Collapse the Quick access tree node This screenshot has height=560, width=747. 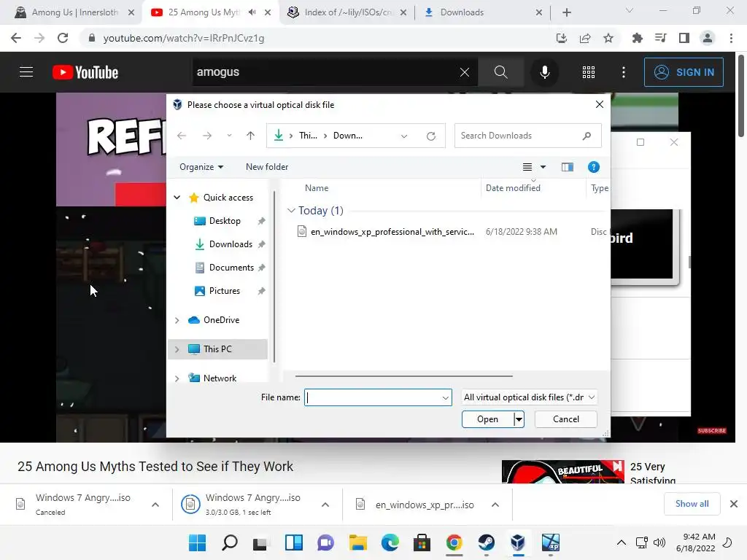177,197
